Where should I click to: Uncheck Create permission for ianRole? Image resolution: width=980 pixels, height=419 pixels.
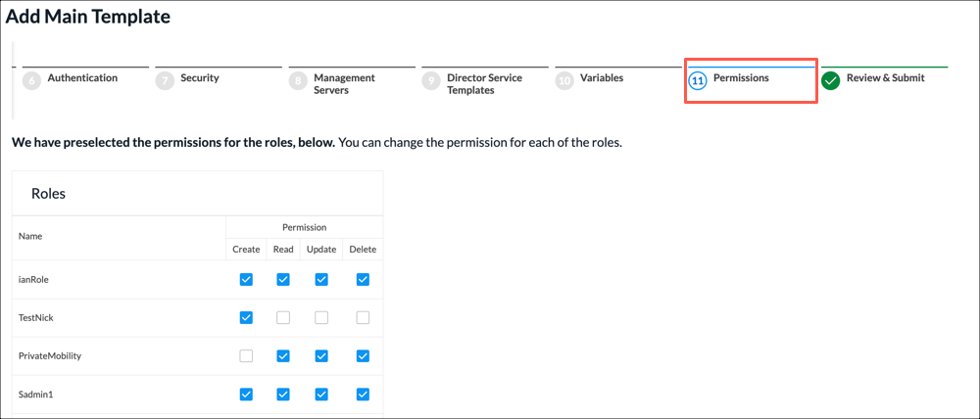click(246, 279)
